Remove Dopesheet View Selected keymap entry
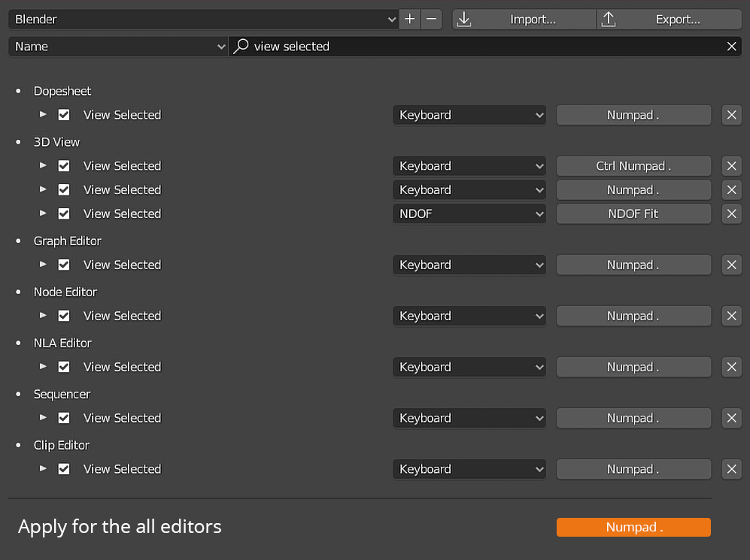 point(731,115)
